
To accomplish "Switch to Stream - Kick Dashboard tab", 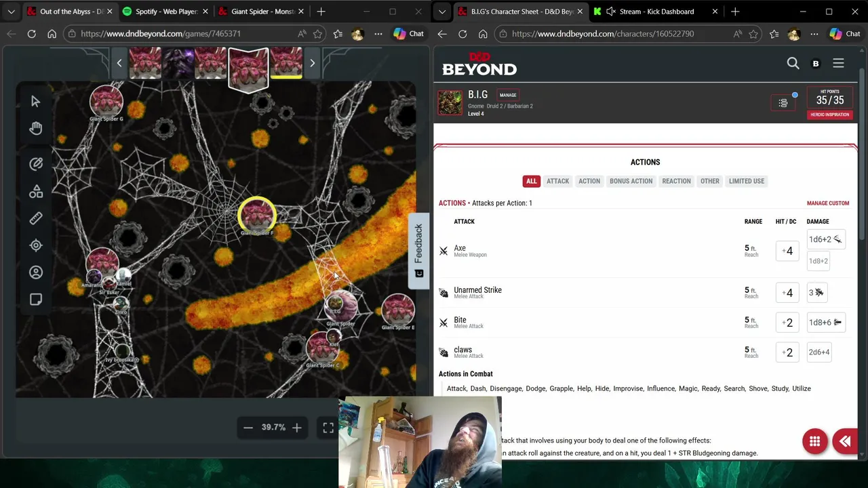I will pos(656,12).
